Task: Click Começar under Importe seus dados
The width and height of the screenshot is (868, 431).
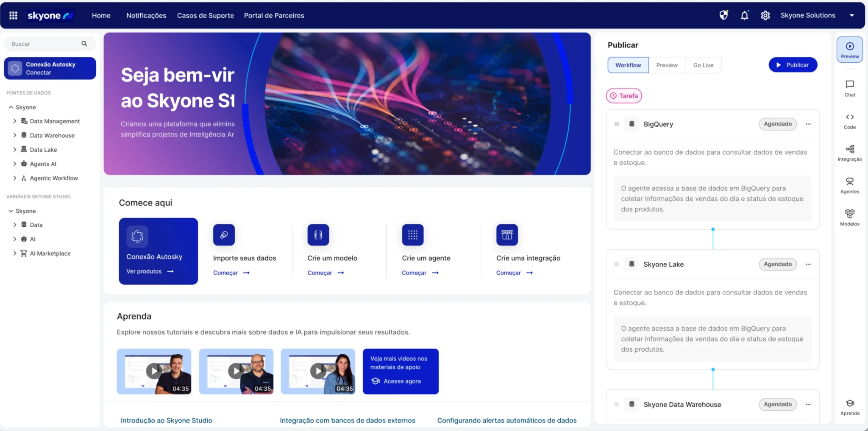Action: point(231,273)
